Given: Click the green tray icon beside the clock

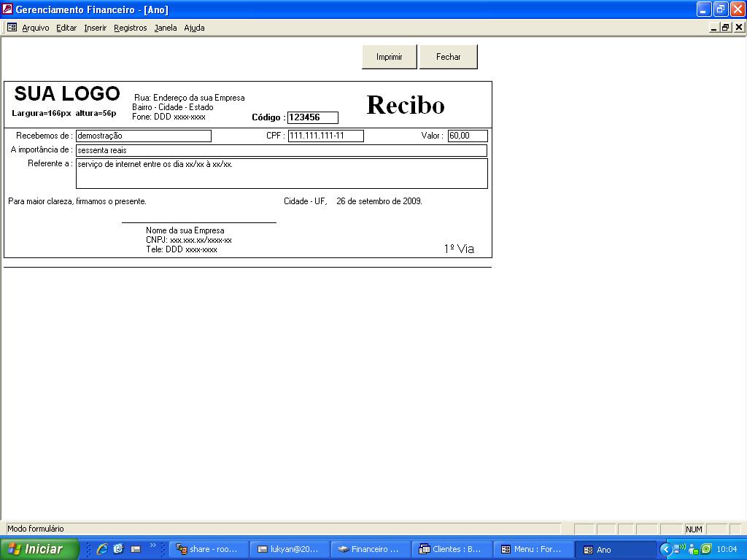Looking at the screenshot, I should tap(706, 549).
